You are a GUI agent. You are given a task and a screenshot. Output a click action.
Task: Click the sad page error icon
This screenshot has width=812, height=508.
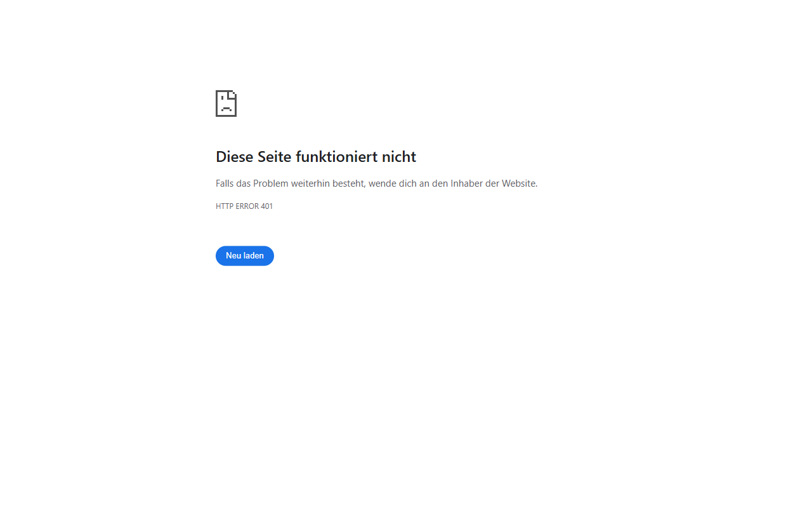tap(226, 104)
